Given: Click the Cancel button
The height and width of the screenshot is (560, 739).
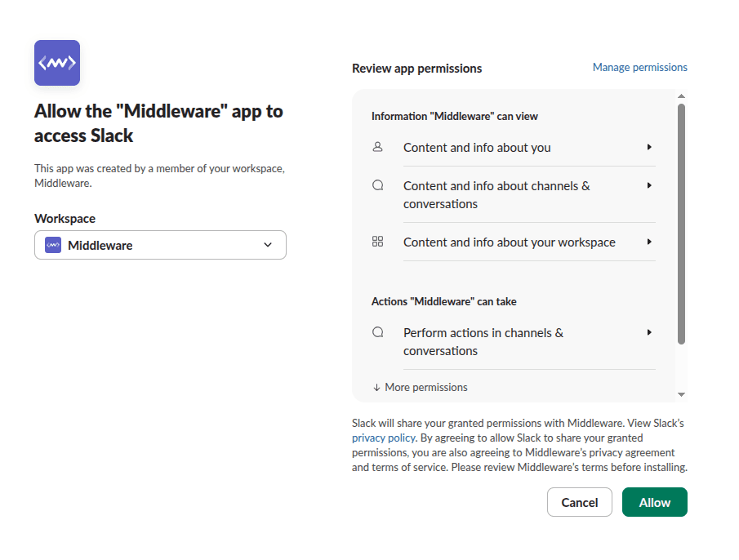Looking at the screenshot, I should coord(579,502).
